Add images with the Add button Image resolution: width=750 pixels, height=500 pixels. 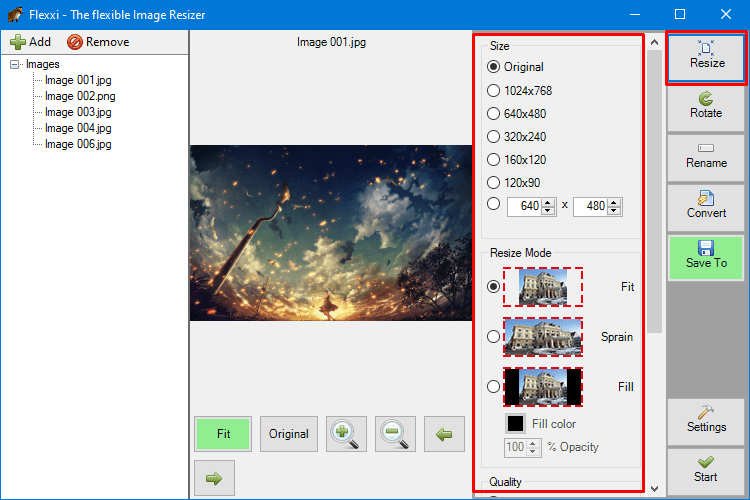coord(30,42)
